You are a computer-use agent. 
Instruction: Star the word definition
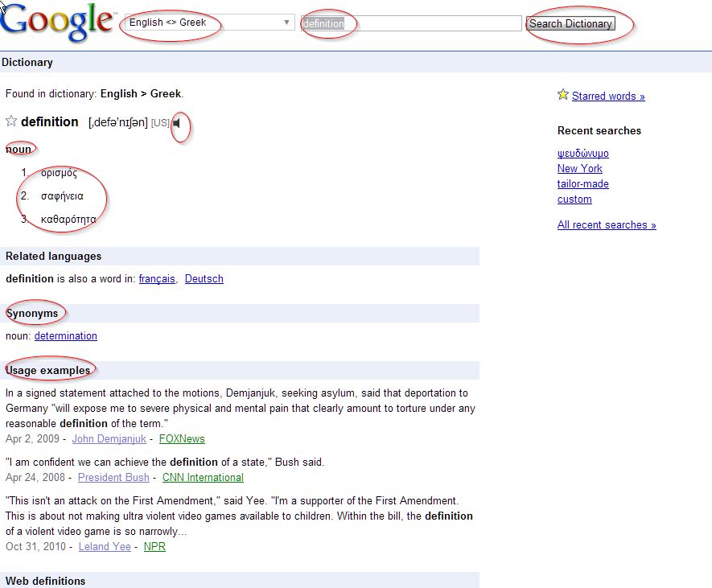[x=10, y=121]
